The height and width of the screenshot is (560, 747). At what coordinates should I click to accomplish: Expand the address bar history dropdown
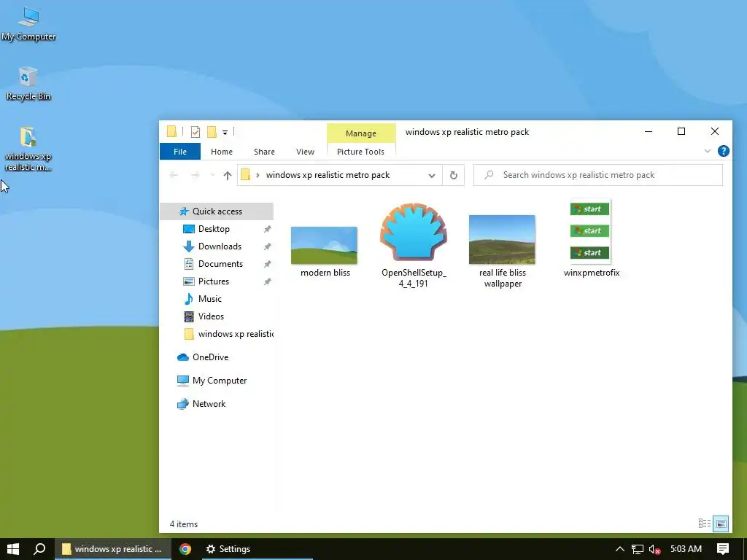(432, 175)
